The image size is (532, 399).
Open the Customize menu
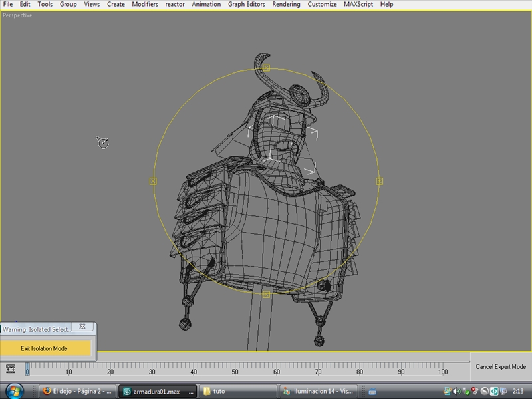[322, 5]
